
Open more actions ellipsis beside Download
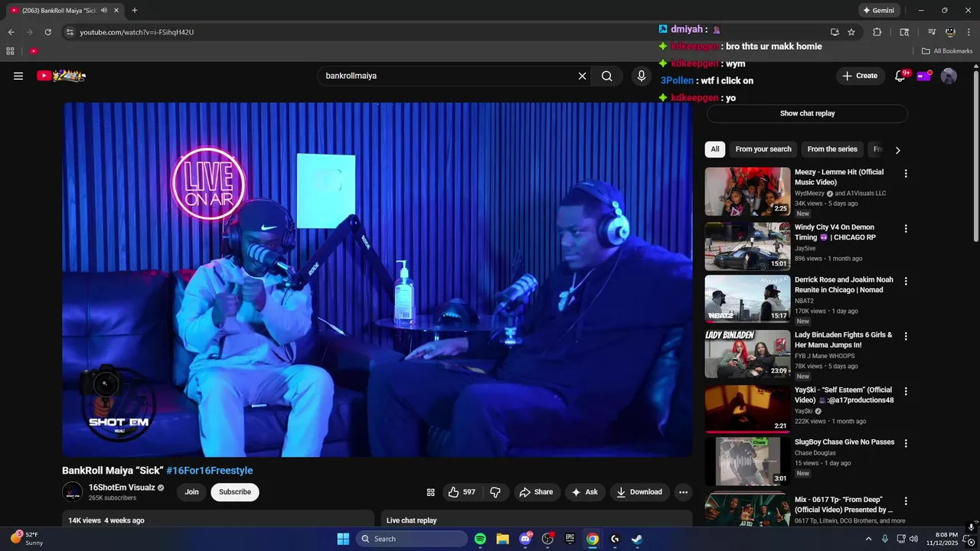[x=683, y=492]
